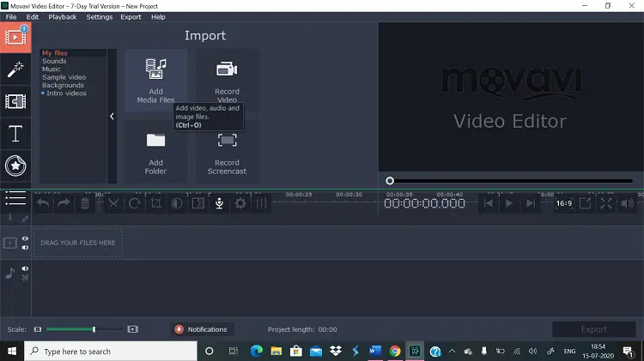
Task: Click the timeline Scale slider
Action: click(84, 329)
